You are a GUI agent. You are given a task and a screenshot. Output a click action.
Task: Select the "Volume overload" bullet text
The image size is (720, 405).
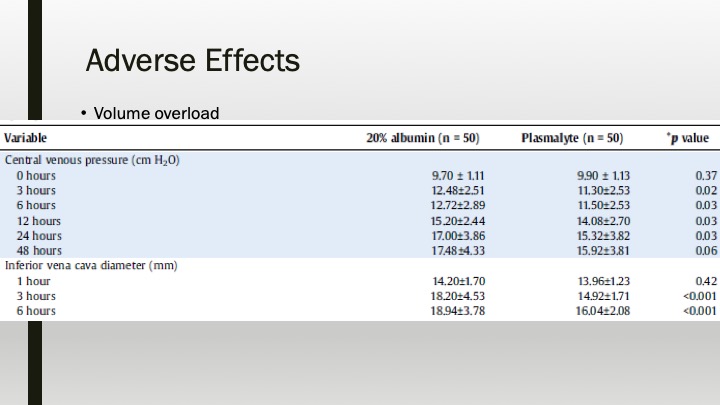coord(156,112)
